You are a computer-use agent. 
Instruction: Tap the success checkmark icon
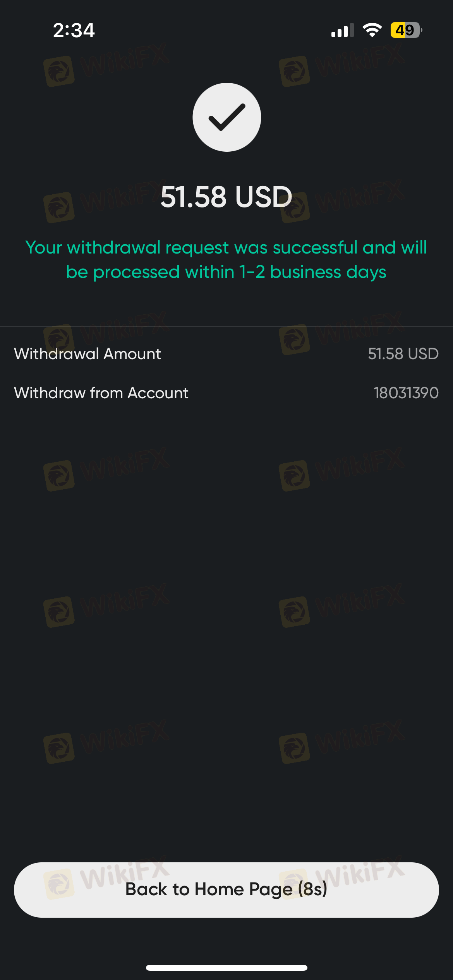tap(226, 117)
